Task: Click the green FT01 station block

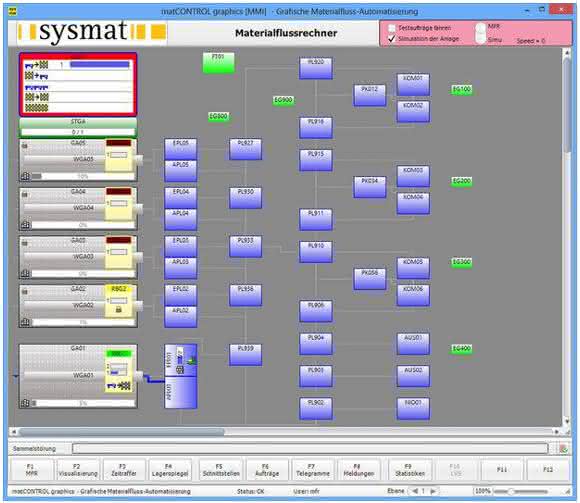Action: 219,63
